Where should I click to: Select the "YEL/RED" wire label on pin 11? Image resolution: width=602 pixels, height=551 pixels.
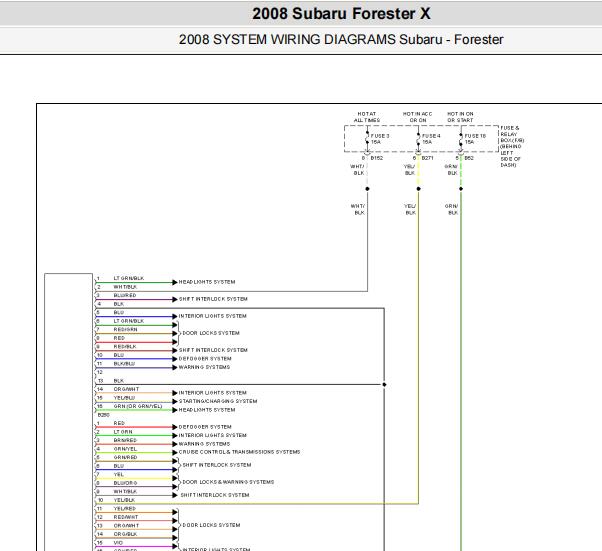point(124,508)
